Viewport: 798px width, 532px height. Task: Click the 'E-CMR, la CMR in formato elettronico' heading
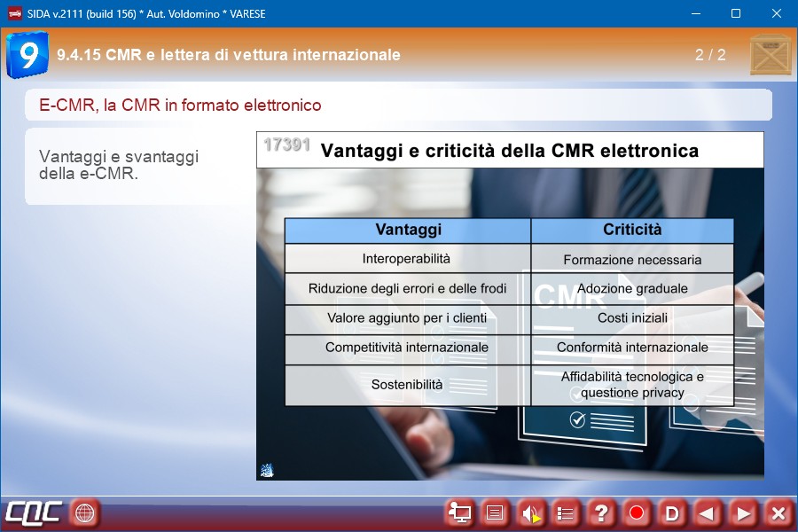coord(180,106)
